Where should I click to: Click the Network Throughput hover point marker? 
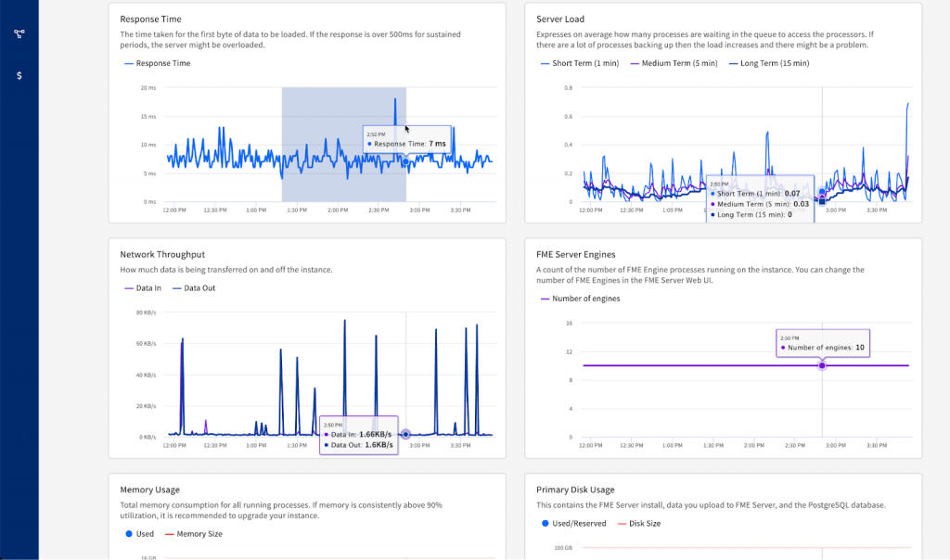(405, 434)
